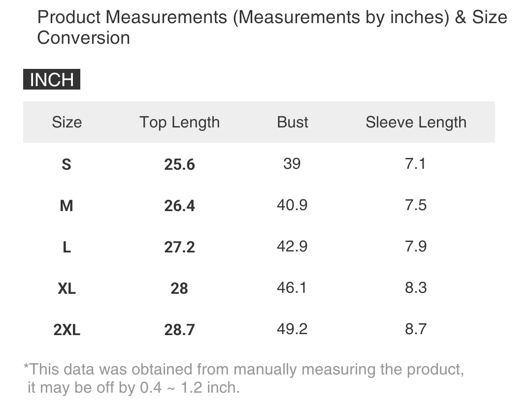The image size is (532, 404).
Task: Click the 28.7 top length value
Action: (x=179, y=330)
